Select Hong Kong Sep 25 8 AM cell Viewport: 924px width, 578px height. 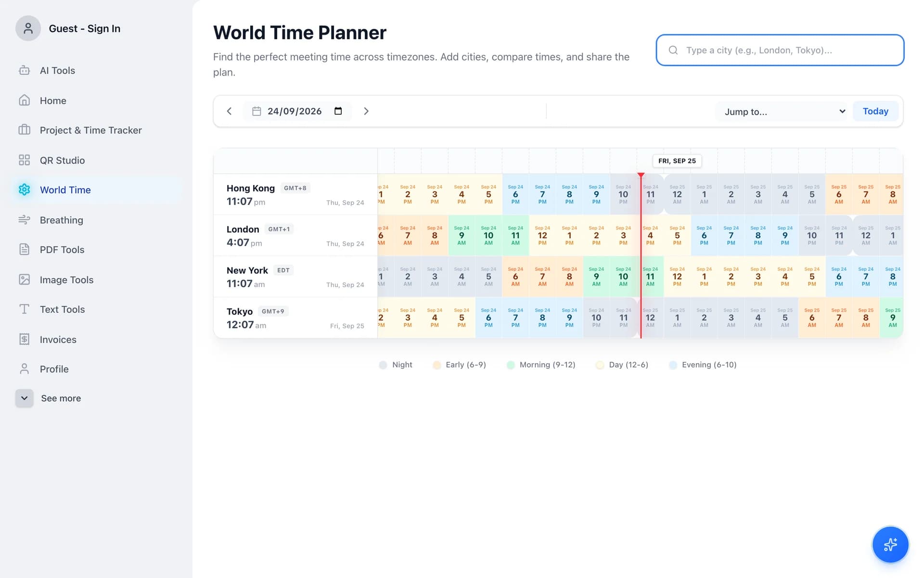pos(891,194)
